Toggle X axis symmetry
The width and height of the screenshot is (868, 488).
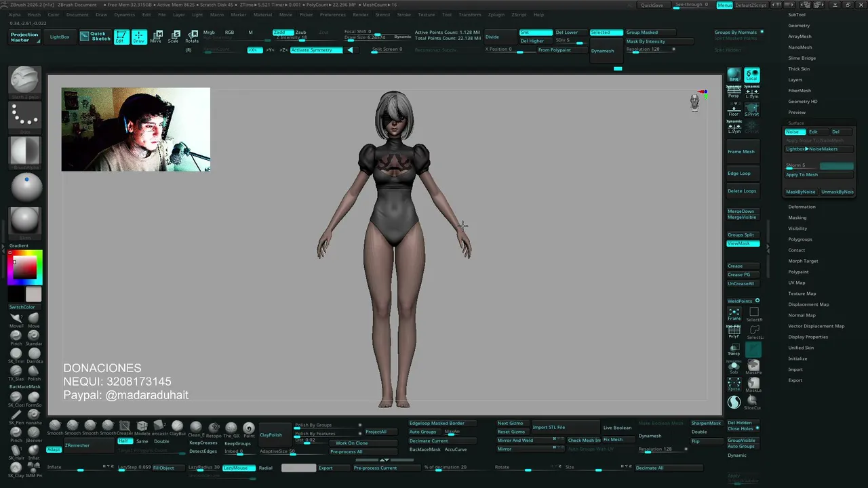pos(254,49)
